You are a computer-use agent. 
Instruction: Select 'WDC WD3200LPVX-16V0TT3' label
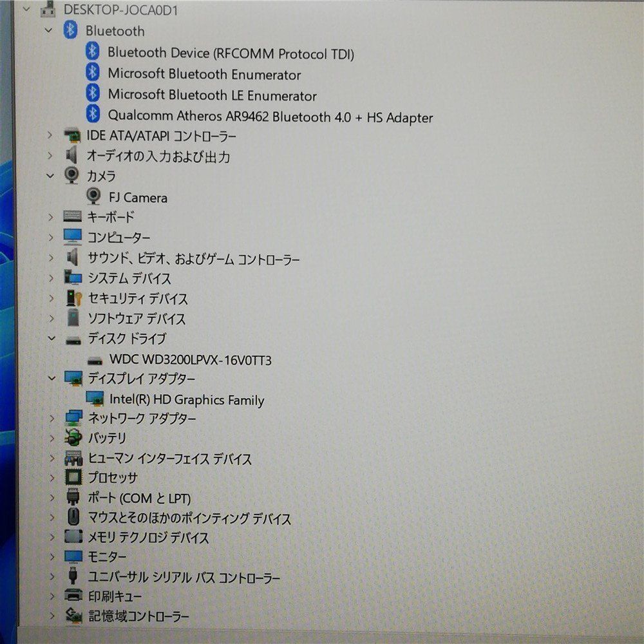click(191, 360)
